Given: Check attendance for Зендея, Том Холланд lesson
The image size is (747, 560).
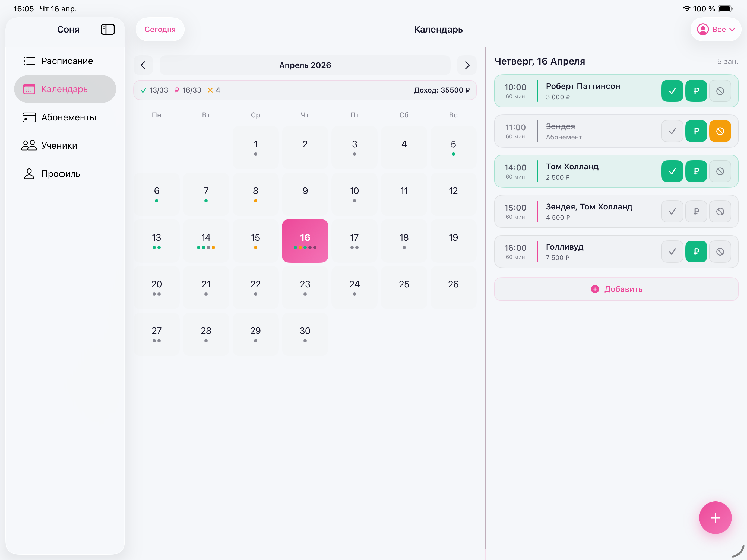Looking at the screenshot, I should pyautogui.click(x=672, y=211).
